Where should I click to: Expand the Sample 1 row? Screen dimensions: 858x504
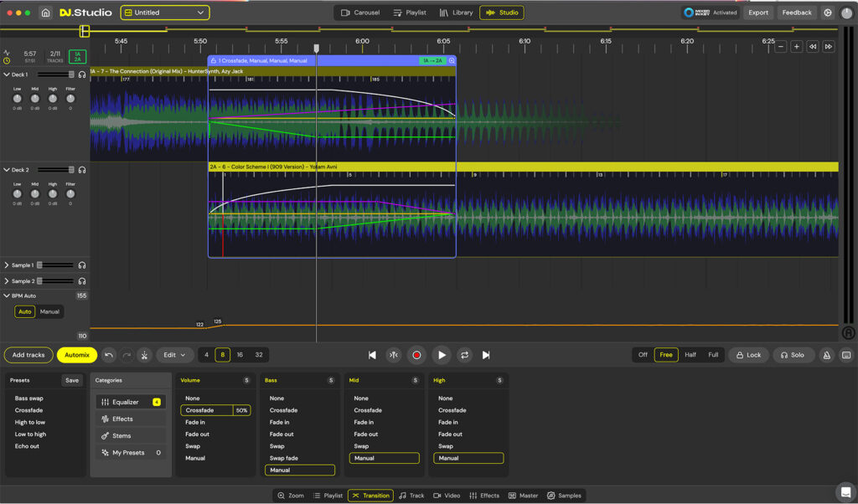[x=7, y=265]
